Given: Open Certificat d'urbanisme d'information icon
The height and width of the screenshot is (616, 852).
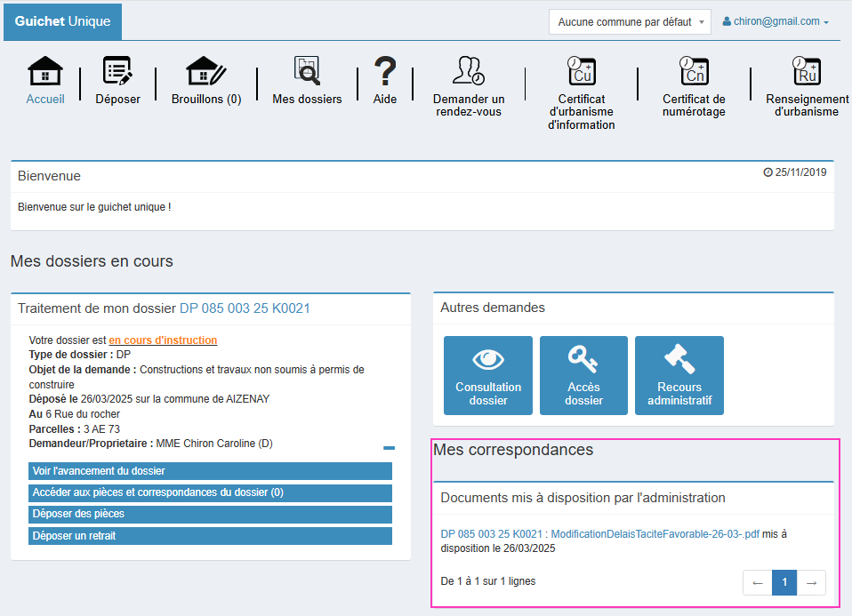Looking at the screenshot, I should [x=582, y=71].
